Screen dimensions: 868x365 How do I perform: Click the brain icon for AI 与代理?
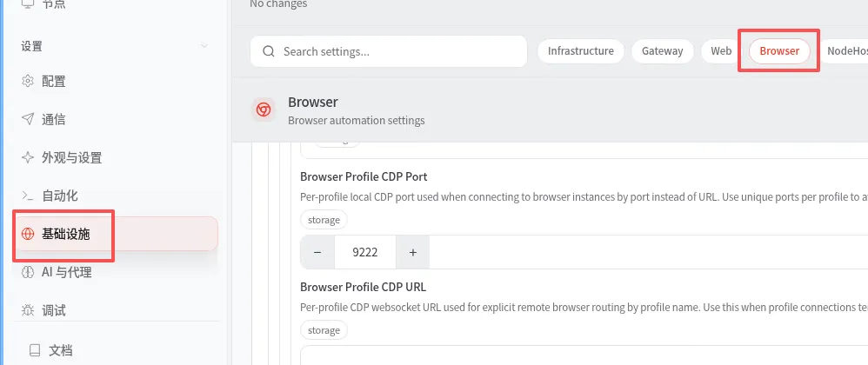coord(28,272)
